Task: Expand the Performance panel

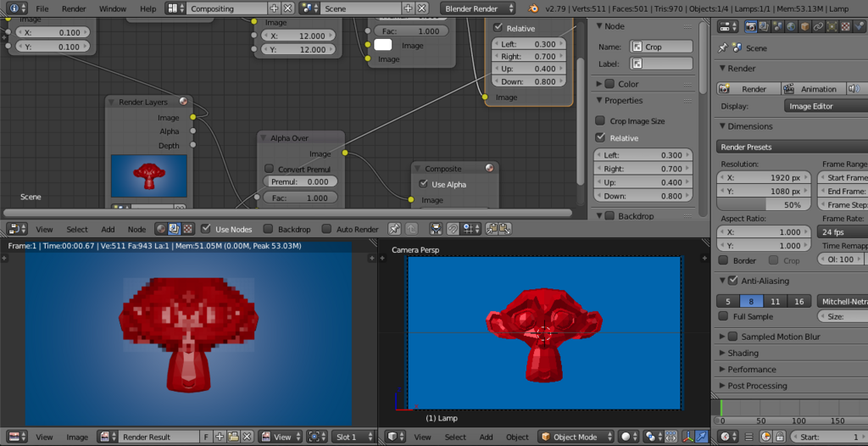Action: point(722,370)
